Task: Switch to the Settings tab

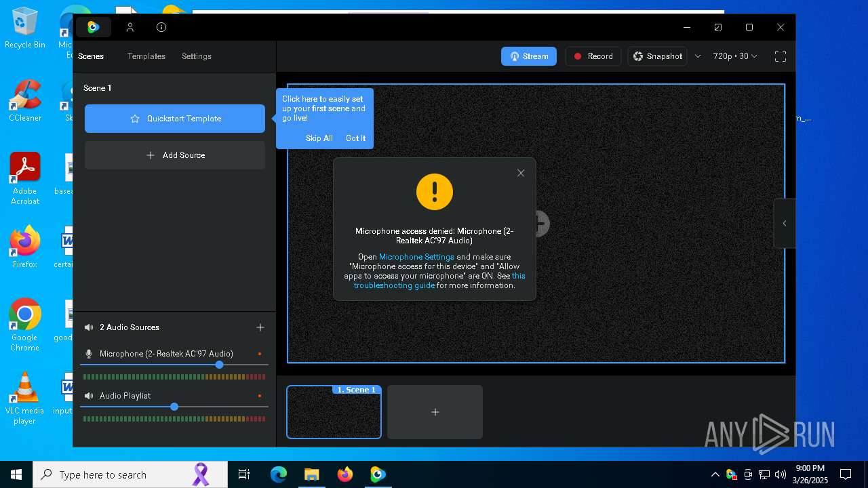Action: tap(197, 56)
